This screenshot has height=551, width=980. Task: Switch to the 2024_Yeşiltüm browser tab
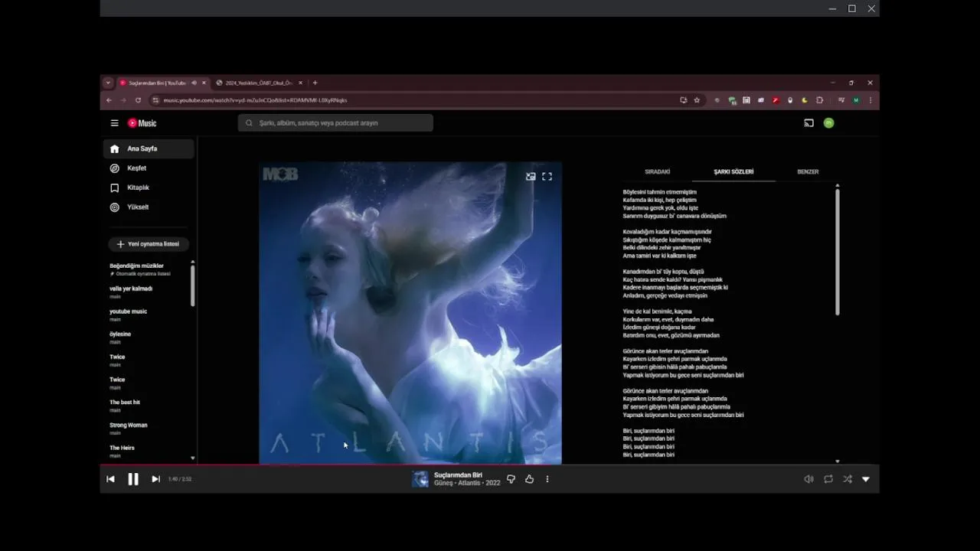[259, 83]
